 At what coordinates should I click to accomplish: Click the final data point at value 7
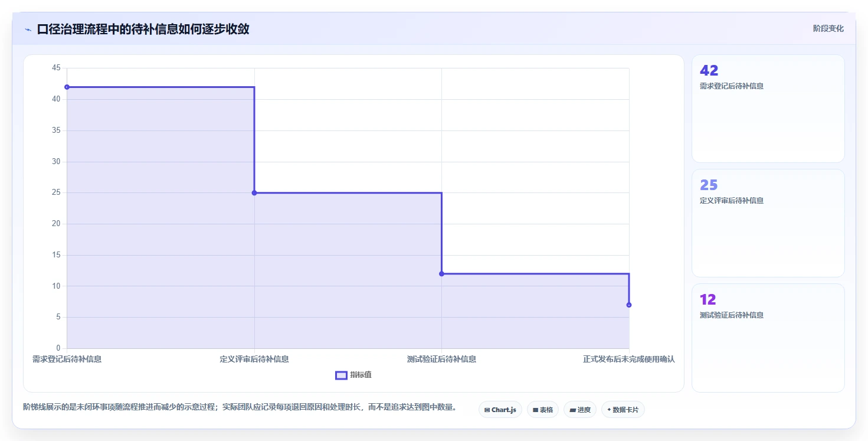[x=629, y=305]
